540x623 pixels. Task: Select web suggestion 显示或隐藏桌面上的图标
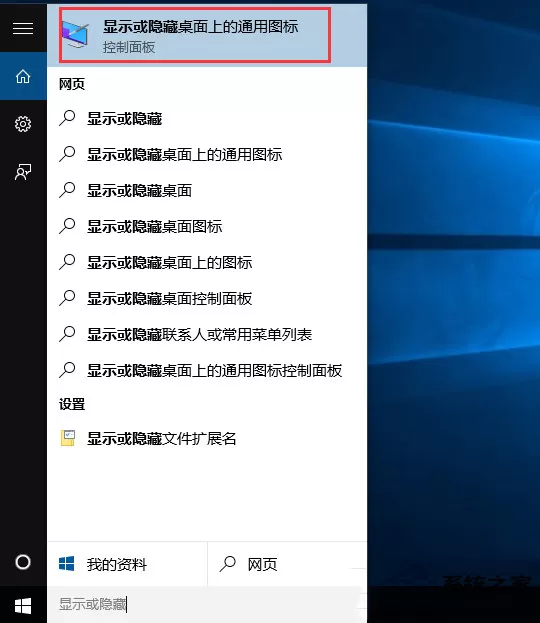(207, 262)
